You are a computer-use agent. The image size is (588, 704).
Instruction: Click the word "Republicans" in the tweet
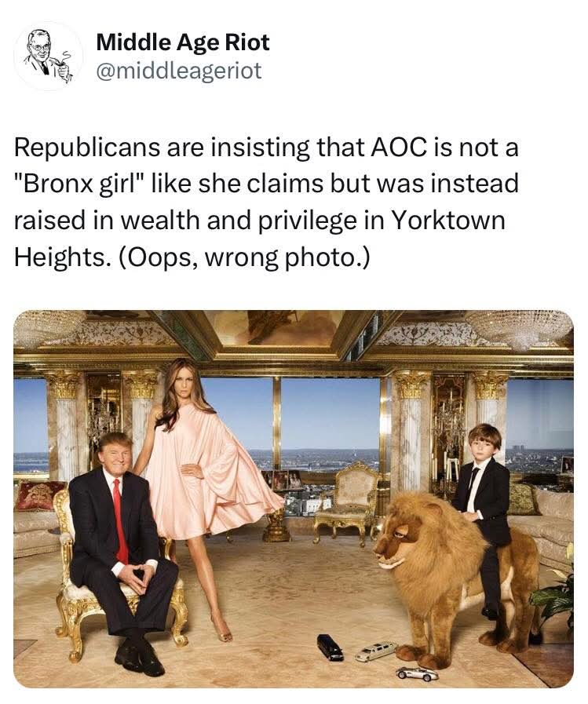pos(87,148)
